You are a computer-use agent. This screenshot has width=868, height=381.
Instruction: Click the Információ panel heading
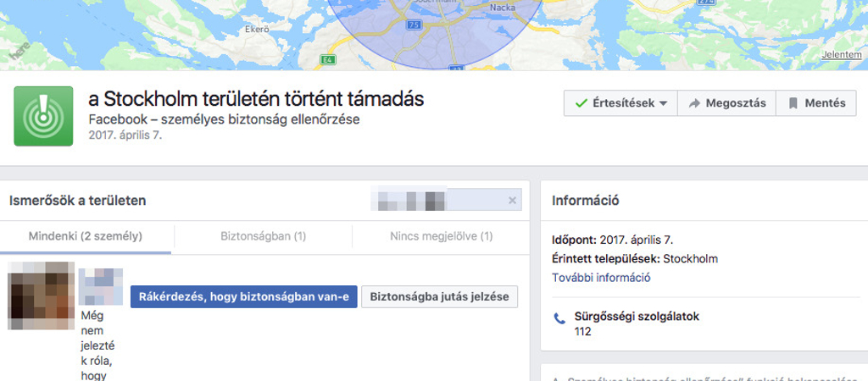pyautogui.click(x=586, y=200)
